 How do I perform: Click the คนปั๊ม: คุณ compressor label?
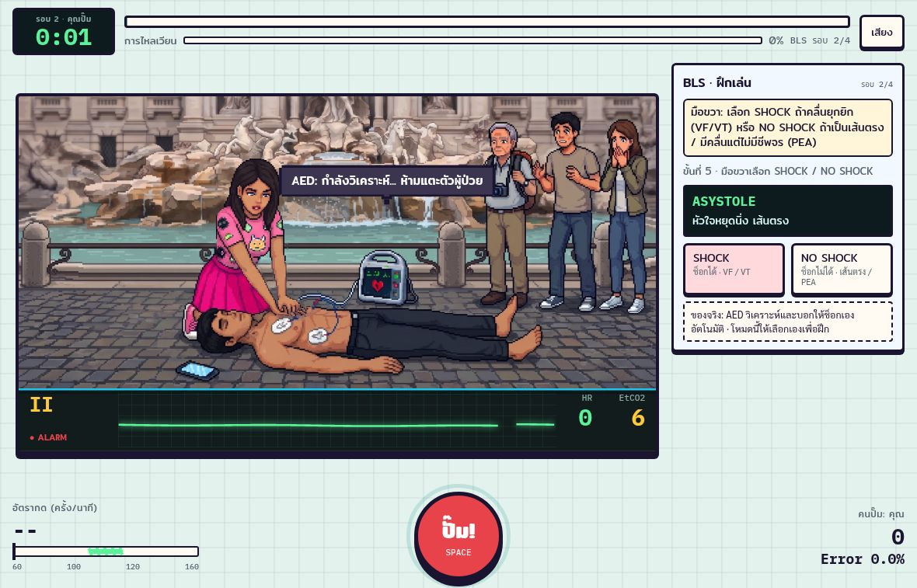pos(880,514)
